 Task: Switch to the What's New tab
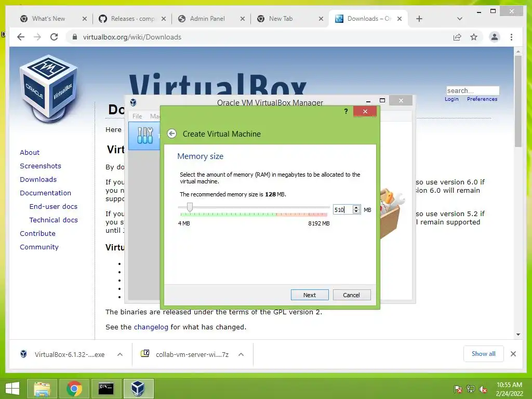point(48,19)
